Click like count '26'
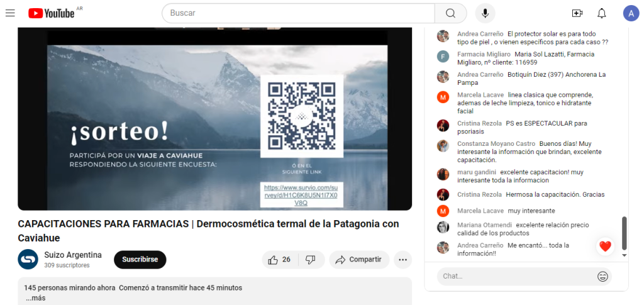Screen dimensions: 644x305 click(286, 260)
